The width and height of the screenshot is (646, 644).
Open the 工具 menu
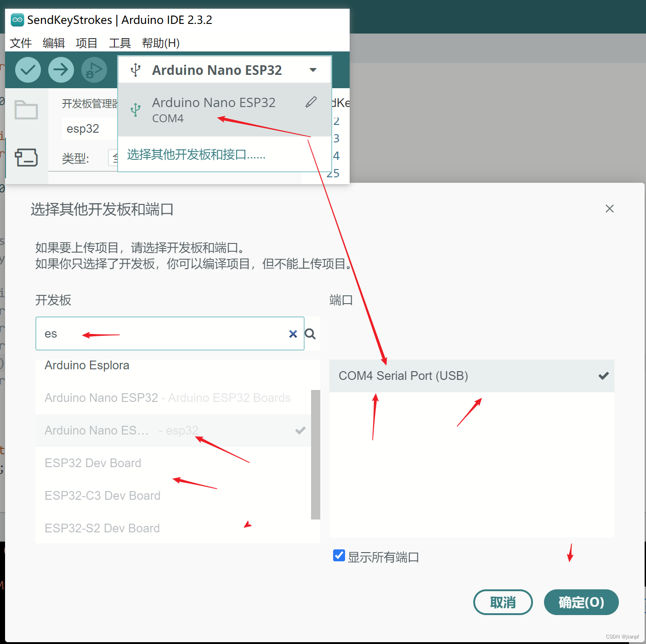click(x=120, y=43)
